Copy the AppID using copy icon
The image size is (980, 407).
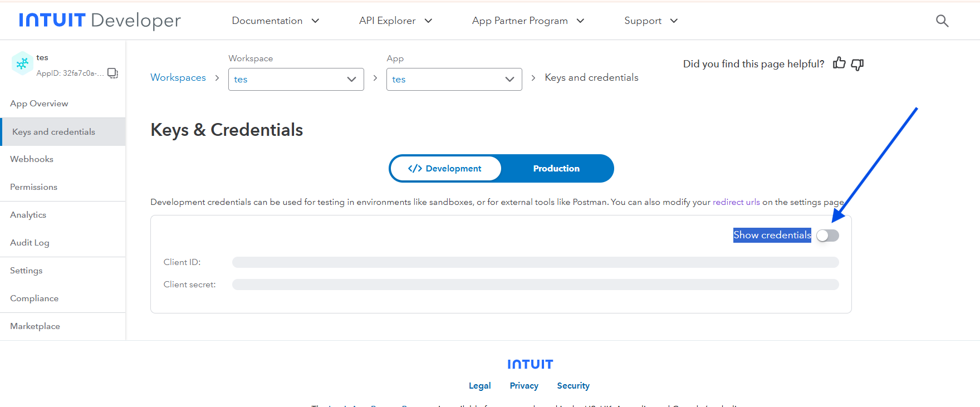click(112, 73)
